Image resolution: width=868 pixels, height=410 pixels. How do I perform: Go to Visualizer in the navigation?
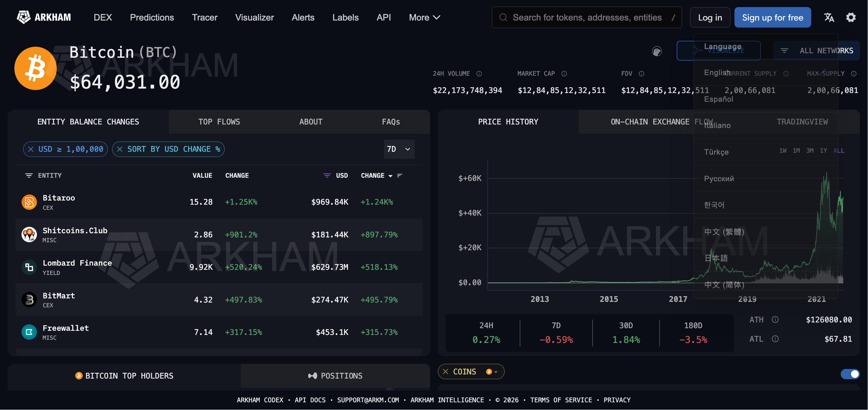click(x=255, y=17)
